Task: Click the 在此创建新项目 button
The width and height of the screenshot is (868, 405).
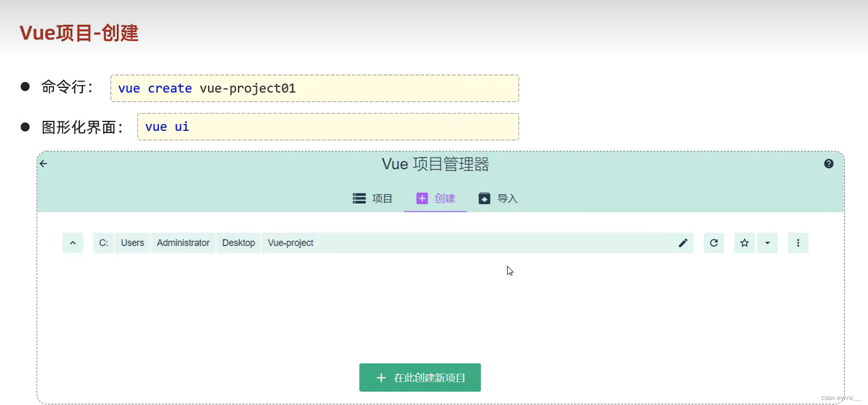Action: [x=419, y=378]
